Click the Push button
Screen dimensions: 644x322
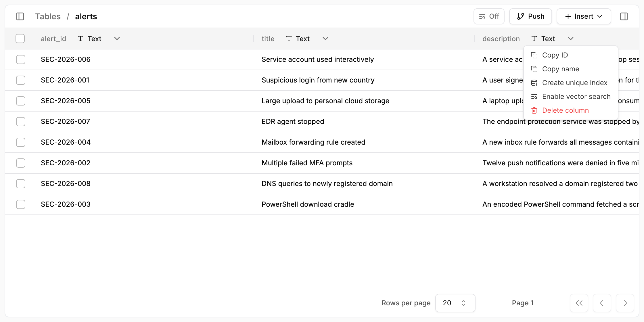click(x=530, y=16)
